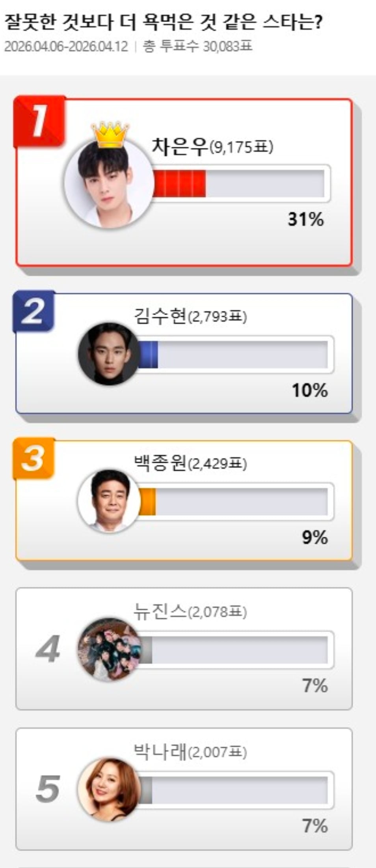
Task: Open the 김수현 profile photo
Action: [x=109, y=354]
